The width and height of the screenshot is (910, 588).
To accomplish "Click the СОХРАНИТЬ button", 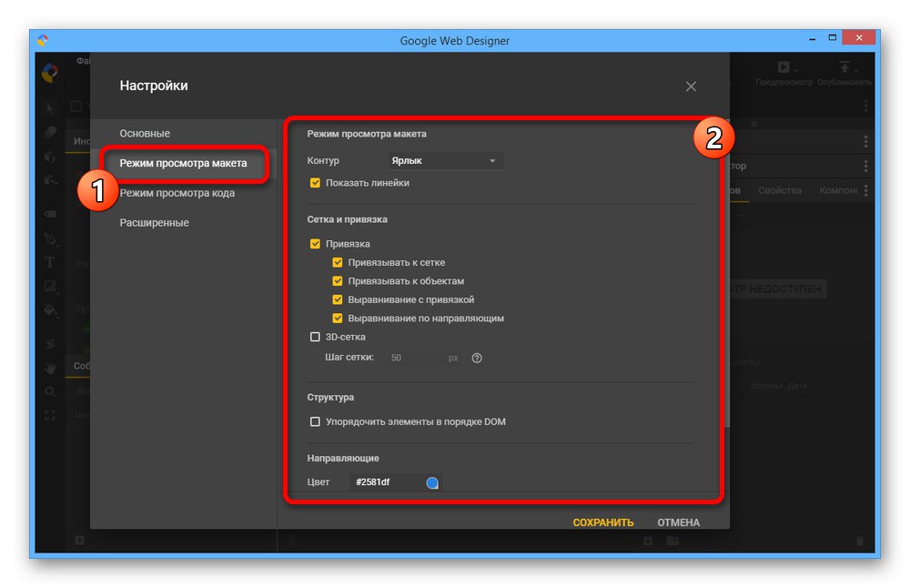I will [603, 522].
